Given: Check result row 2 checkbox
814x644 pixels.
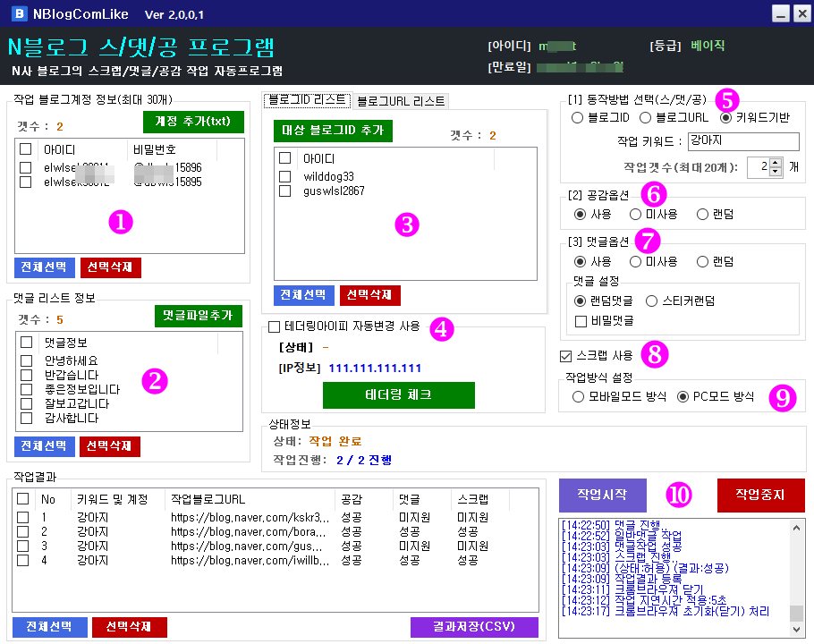Looking at the screenshot, I should point(23,532).
